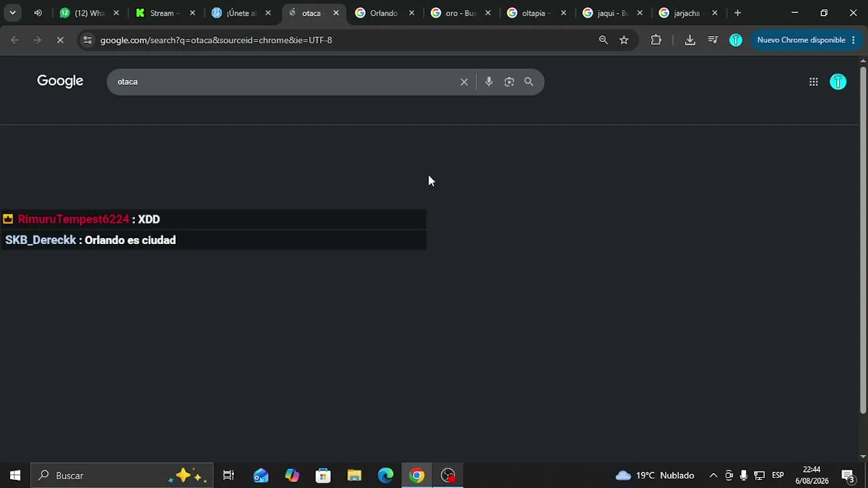The width and height of the screenshot is (868, 488).
Task: Click Nuevo Chrome disponible update button
Action: [801, 40]
